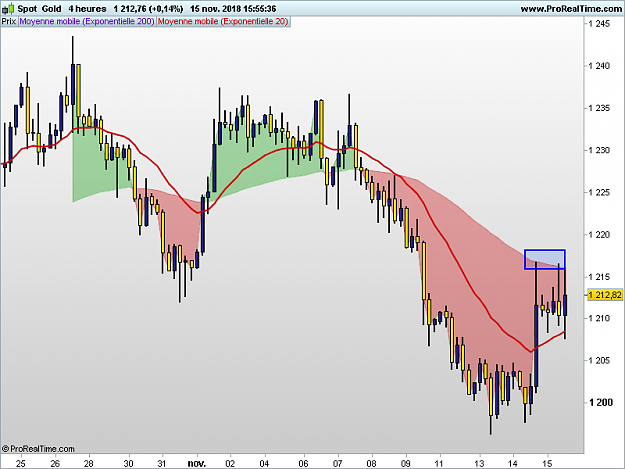Click the Spot Gold instrument title
The image size is (625, 469).
[x=39, y=9]
